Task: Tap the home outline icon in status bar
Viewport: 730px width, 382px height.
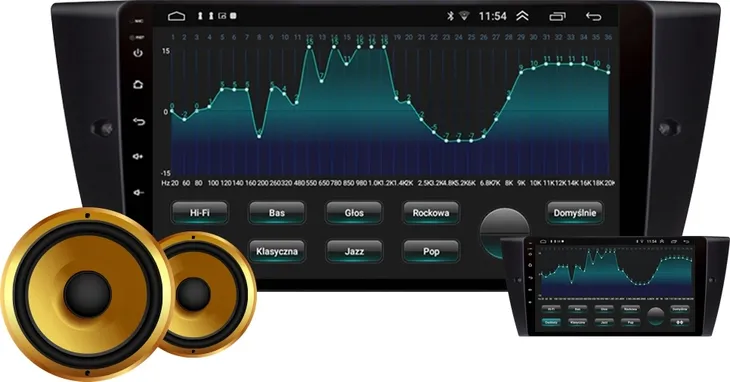Action: (x=176, y=16)
